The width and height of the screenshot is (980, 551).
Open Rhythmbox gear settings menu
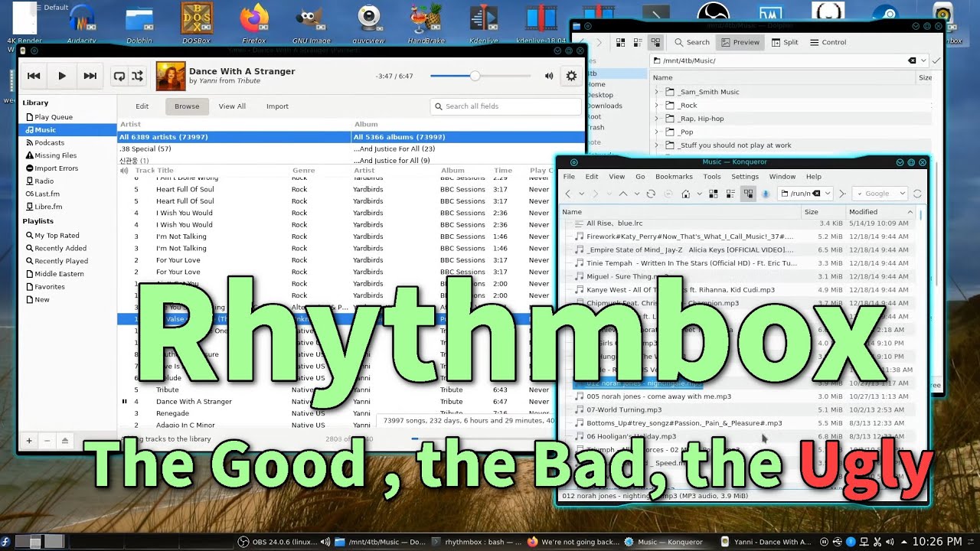click(x=571, y=76)
